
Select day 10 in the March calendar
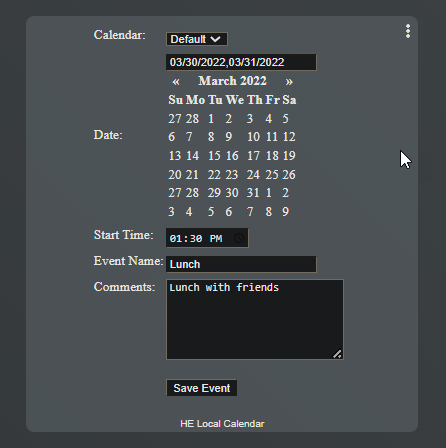[x=253, y=137]
